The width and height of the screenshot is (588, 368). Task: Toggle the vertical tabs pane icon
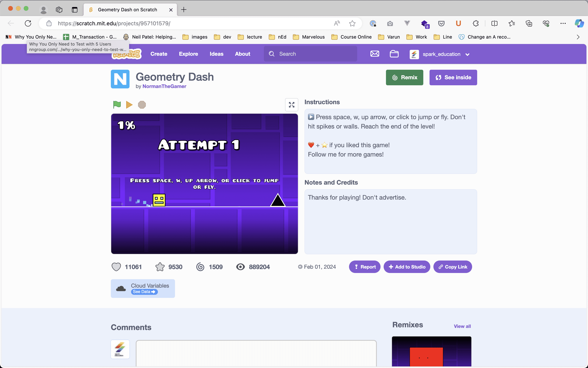point(75,10)
